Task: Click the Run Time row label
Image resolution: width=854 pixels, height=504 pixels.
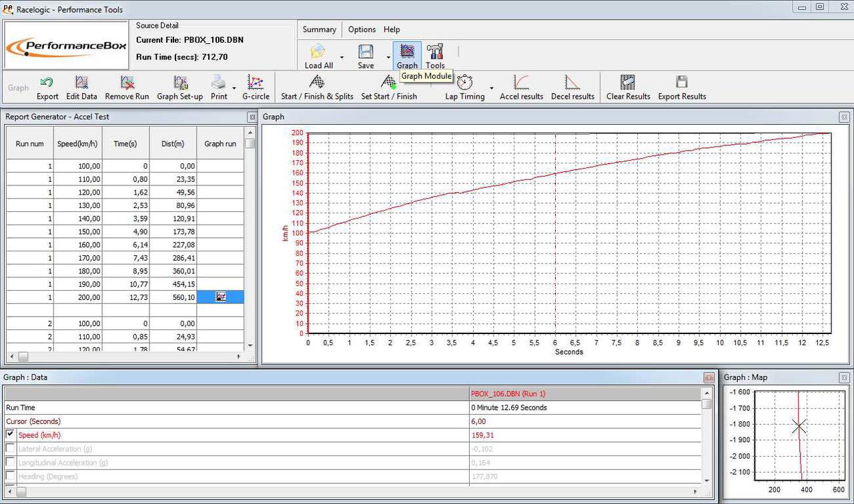Action: (x=21, y=407)
